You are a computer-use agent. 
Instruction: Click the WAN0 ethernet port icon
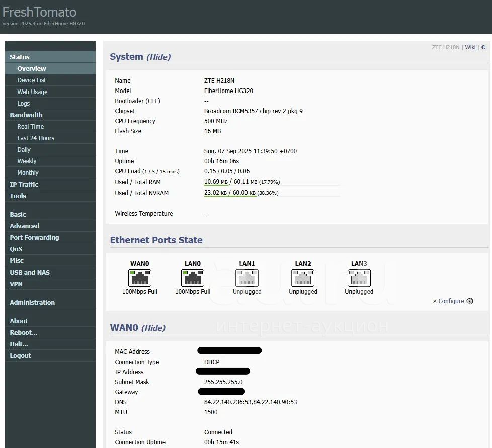click(x=140, y=278)
